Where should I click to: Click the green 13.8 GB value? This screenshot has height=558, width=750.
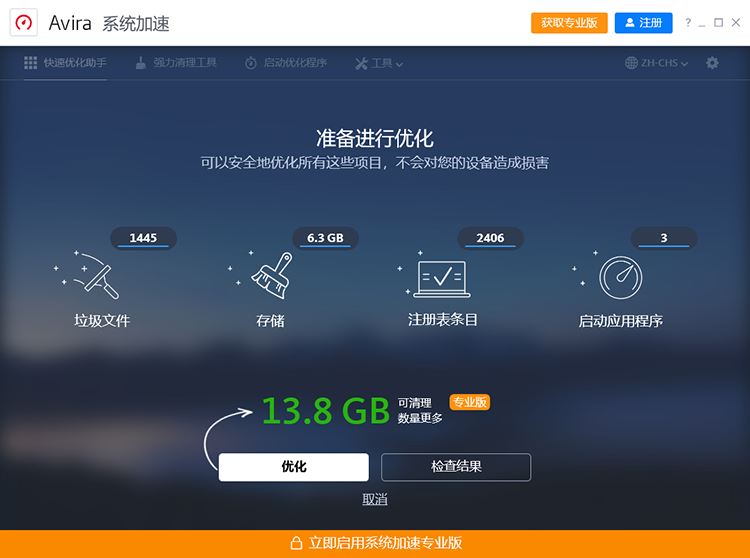(x=326, y=411)
